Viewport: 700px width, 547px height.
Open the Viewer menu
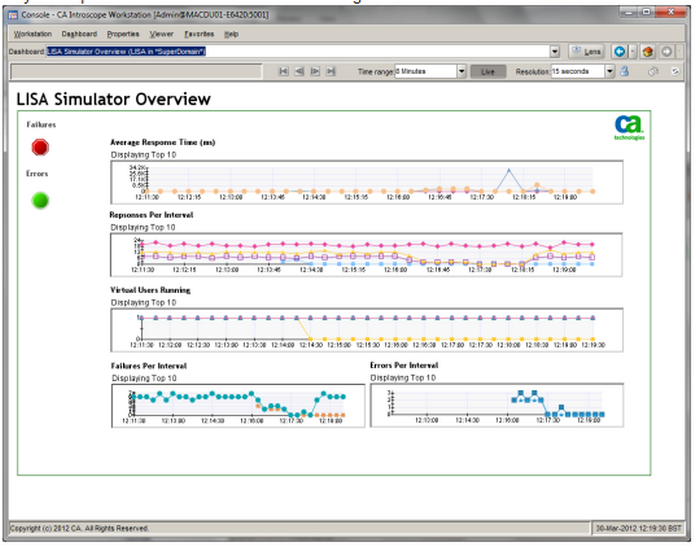pyautogui.click(x=161, y=34)
